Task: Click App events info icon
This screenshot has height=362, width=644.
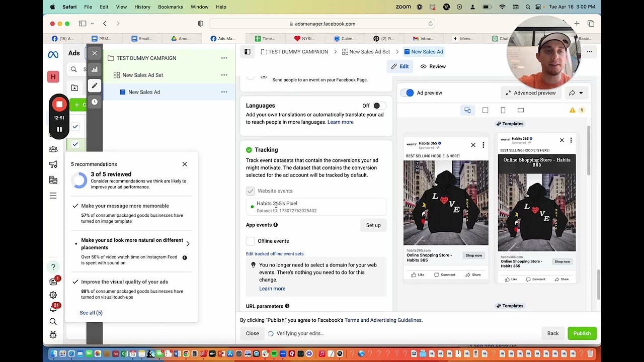Action: tap(275, 225)
